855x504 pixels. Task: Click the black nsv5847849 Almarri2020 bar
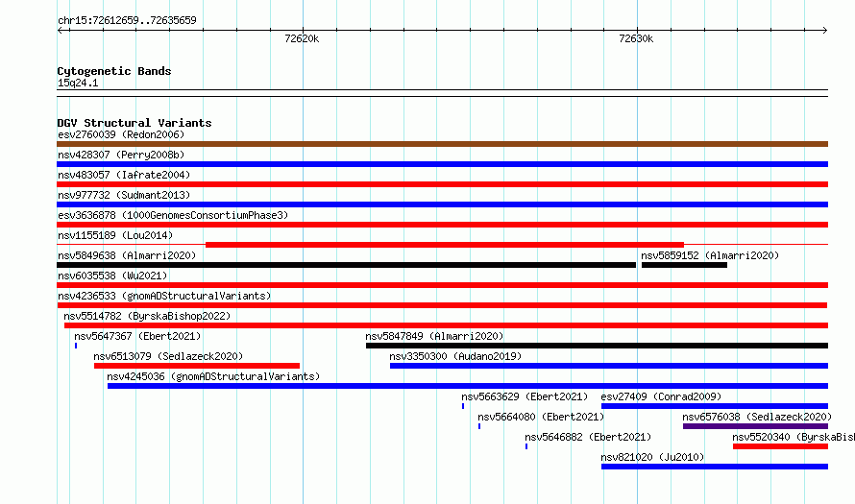point(598,346)
